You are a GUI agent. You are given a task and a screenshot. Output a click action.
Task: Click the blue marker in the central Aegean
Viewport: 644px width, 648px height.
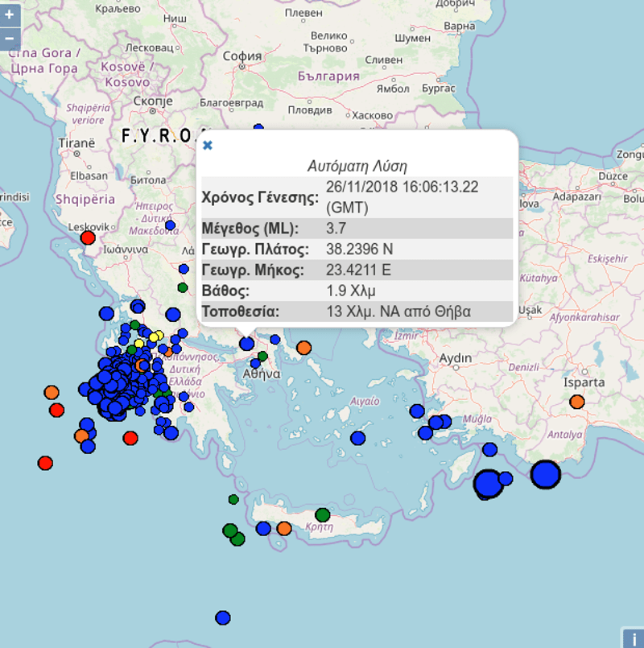(x=359, y=438)
